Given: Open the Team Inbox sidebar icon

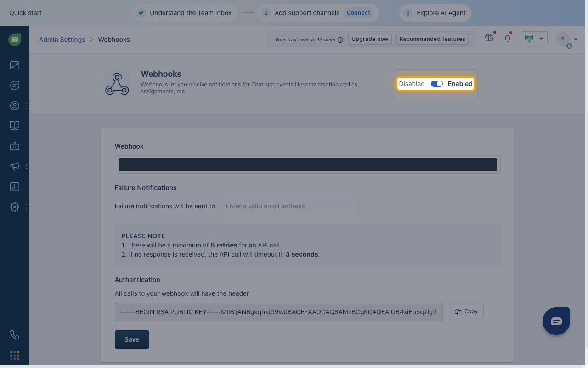Looking at the screenshot, I should [x=15, y=65].
